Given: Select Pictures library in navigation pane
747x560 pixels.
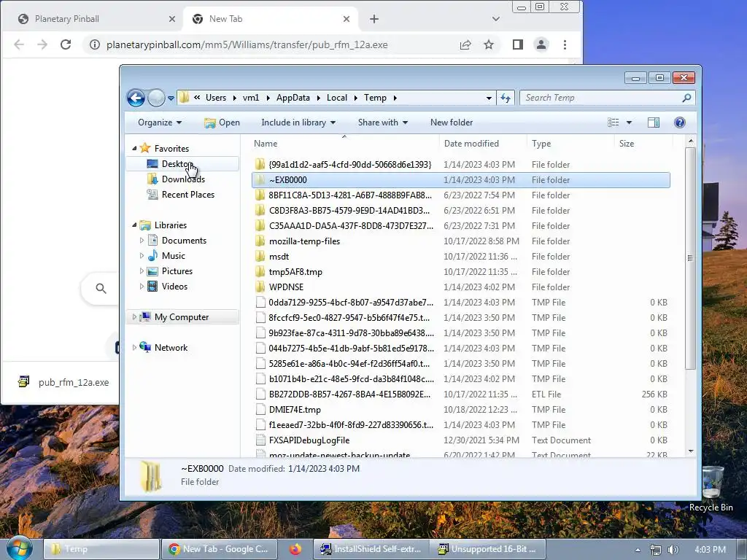Looking at the screenshot, I should coord(177,271).
